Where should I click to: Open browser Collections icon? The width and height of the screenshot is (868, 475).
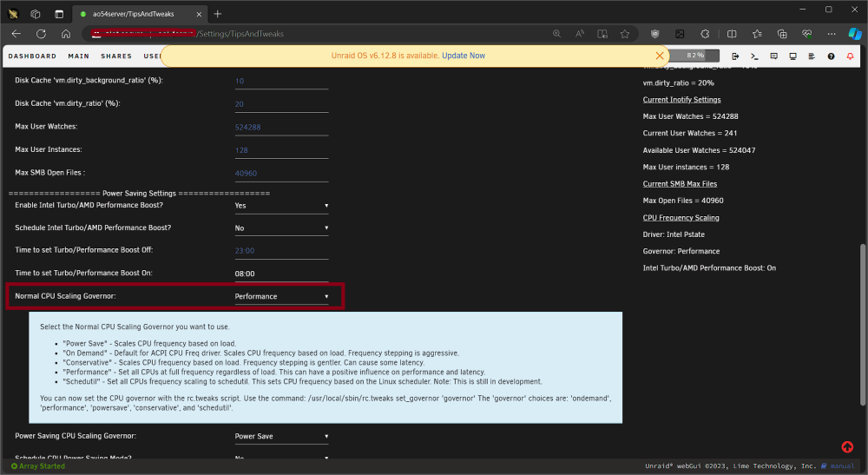(x=782, y=34)
